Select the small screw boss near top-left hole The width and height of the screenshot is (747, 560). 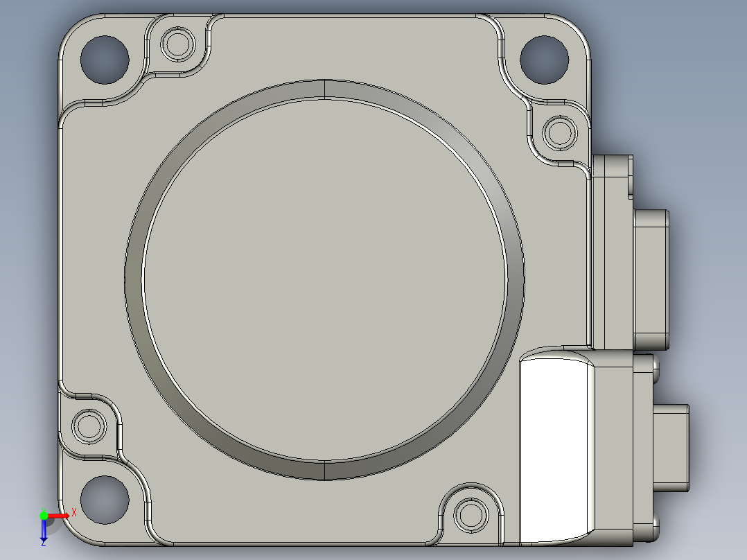click(178, 44)
